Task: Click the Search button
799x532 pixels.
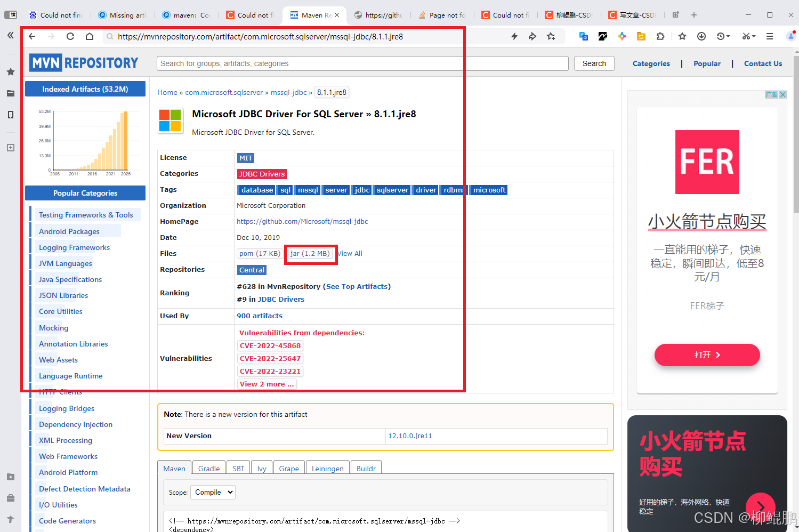Action: [594, 63]
